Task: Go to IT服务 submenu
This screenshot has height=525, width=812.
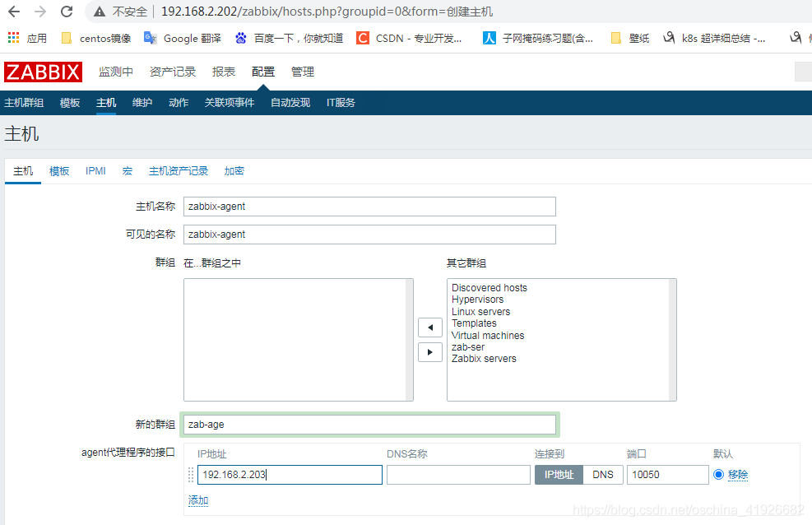Action: (x=341, y=103)
